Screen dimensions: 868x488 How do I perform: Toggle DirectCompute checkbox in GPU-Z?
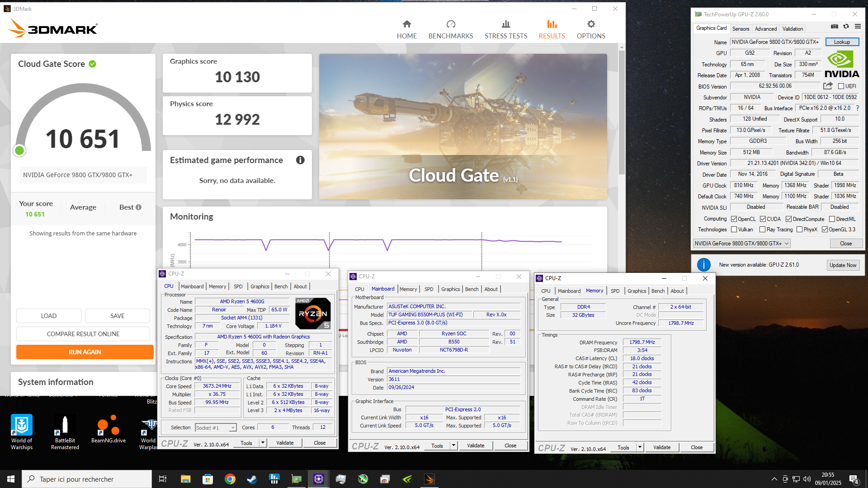pyautogui.click(x=788, y=219)
